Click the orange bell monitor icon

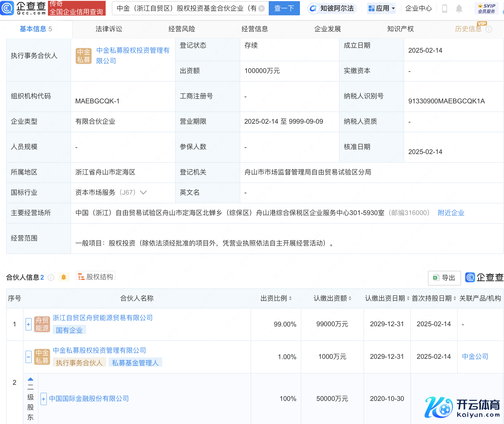(x=64, y=277)
